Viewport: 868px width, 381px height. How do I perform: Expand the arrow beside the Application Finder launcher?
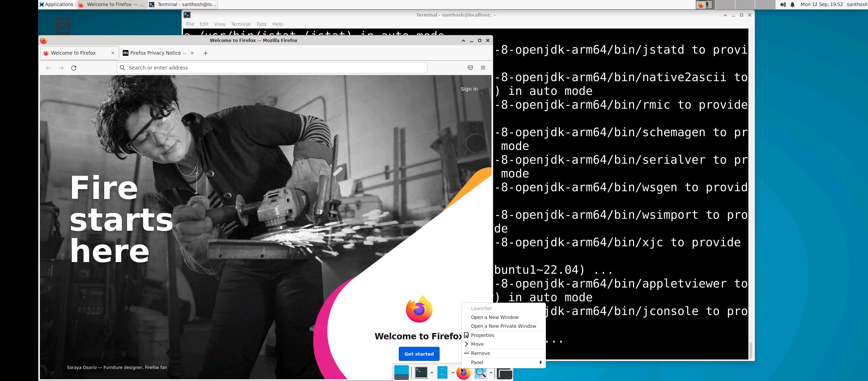tap(491, 373)
